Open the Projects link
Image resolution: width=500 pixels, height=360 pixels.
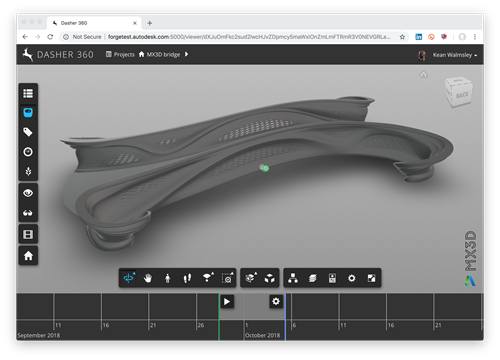click(120, 54)
